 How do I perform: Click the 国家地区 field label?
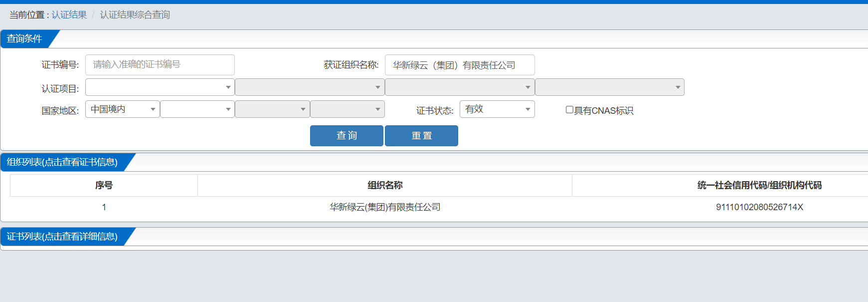coord(60,111)
